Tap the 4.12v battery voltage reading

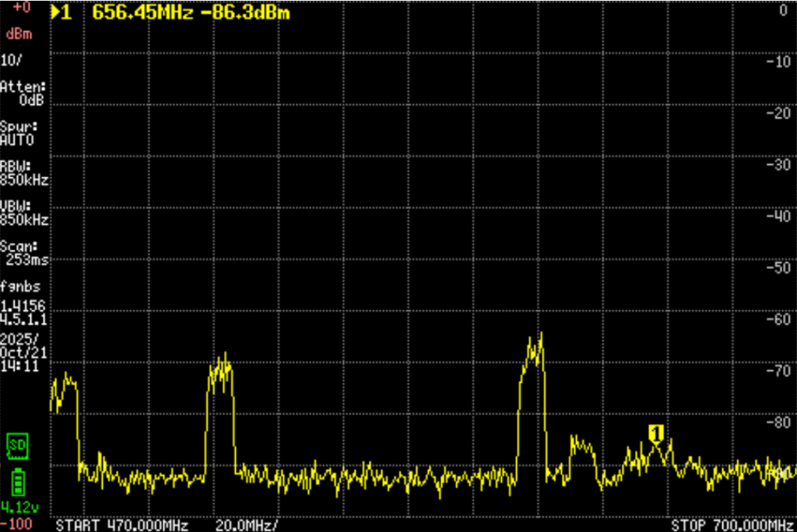pyautogui.click(x=16, y=507)
